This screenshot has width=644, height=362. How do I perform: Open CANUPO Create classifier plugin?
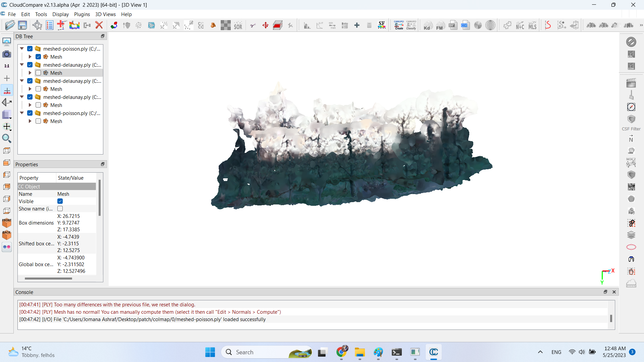click(x=399, y=25)
